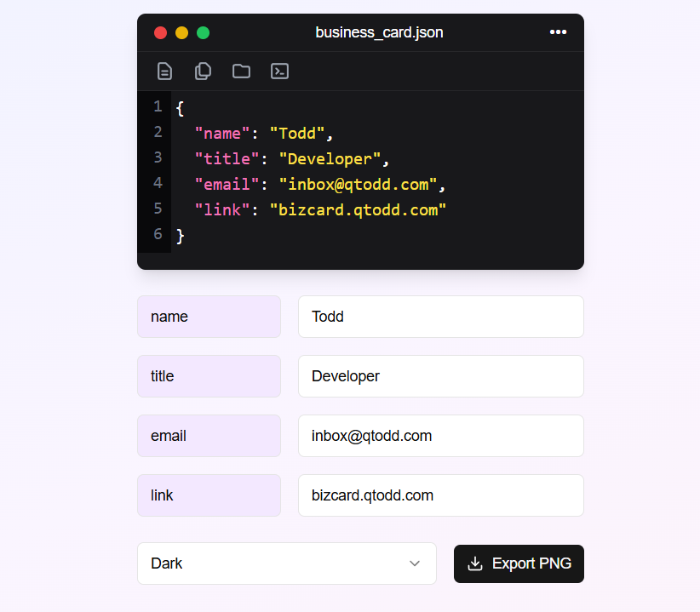Select the Developer value field
This screenshot has height=612, width=700.
(x=440, y=376)
